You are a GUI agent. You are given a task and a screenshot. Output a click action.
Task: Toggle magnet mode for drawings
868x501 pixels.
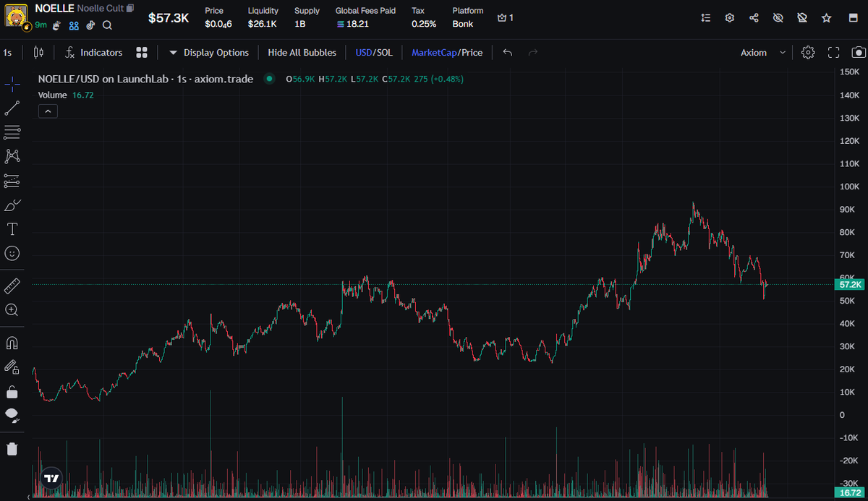pyautogui.click(x=12, y=343)
